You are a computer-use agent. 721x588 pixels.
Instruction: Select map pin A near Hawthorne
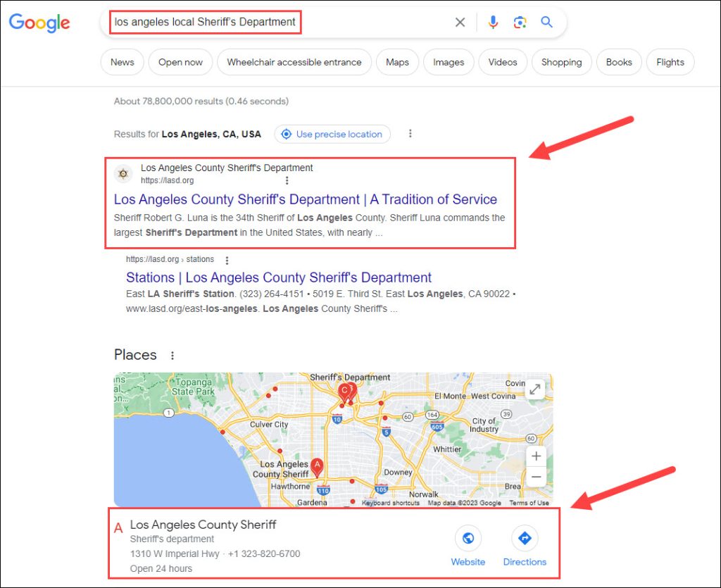click(x=317, y=467)
